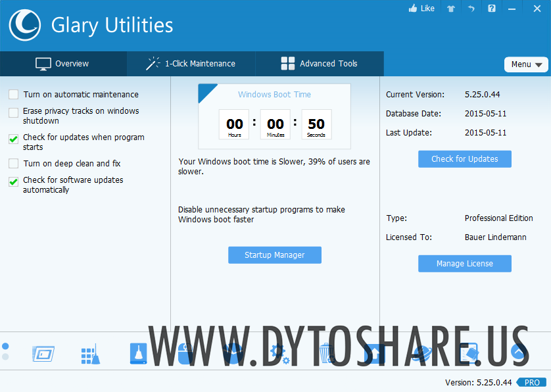The height and width of the screenshot is (392, 551).
Task: Switch to 1-Click Maintenance tab
Action: 191,64
